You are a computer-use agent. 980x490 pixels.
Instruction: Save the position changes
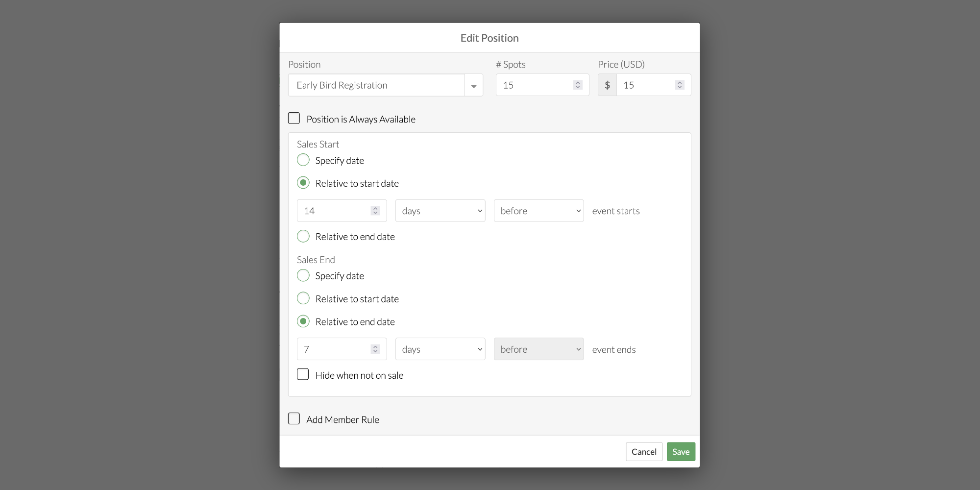click(681, 452)
